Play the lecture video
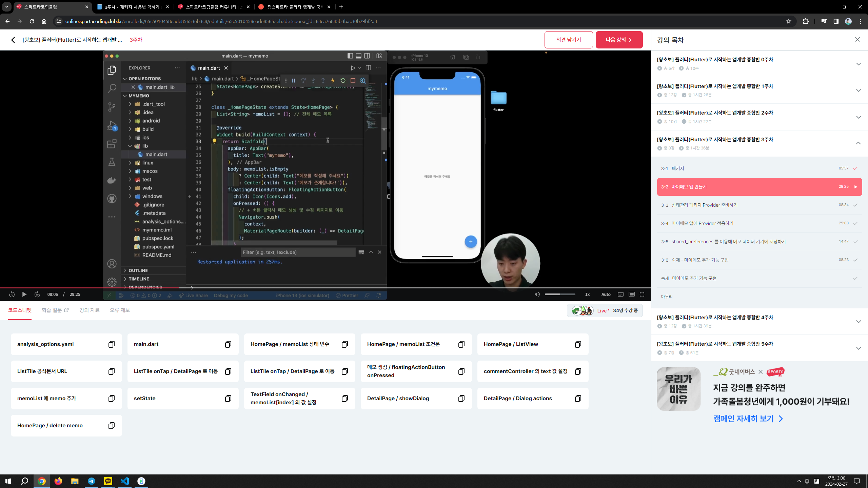The image size is (868, 488). pos(24,294)
